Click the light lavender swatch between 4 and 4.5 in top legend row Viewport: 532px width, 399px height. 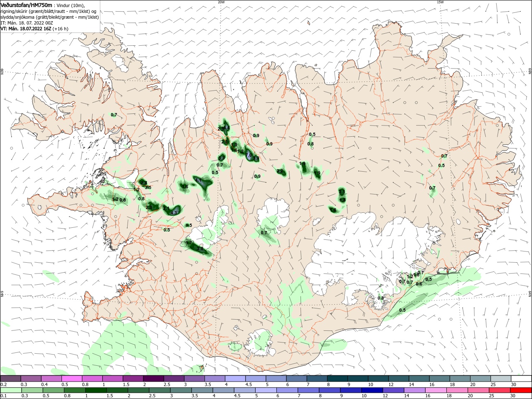coord(235,379)
